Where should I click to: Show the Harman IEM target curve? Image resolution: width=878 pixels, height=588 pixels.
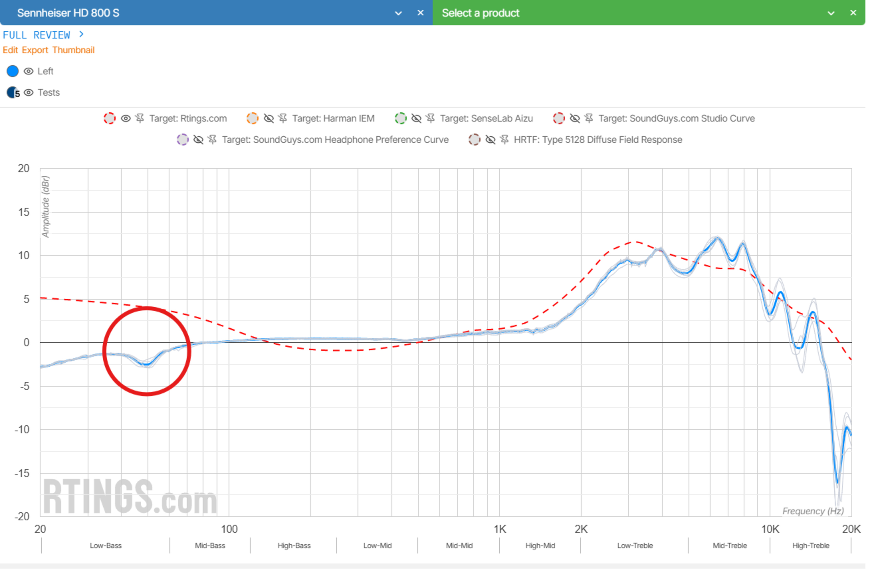pyautogui.click(x=269, y=119)
